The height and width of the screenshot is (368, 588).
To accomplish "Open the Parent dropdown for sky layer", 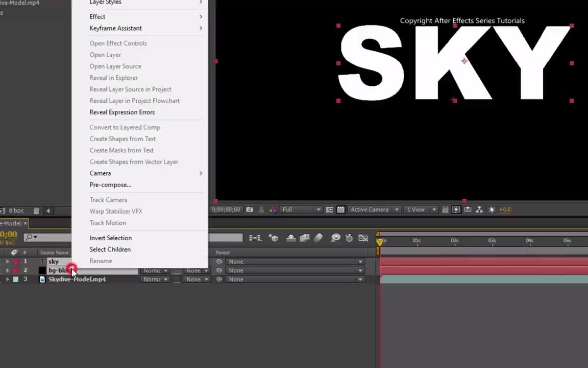I will [x=294, y=261].
